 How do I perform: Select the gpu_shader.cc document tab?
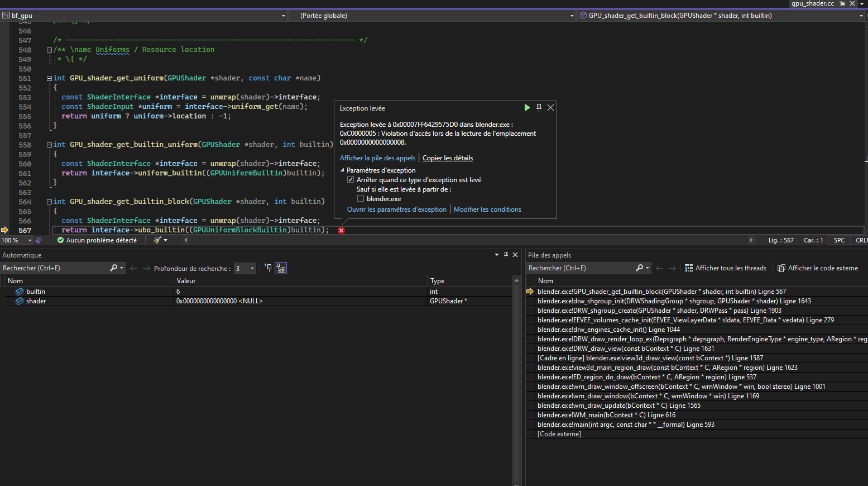click(x=812, y=3)
